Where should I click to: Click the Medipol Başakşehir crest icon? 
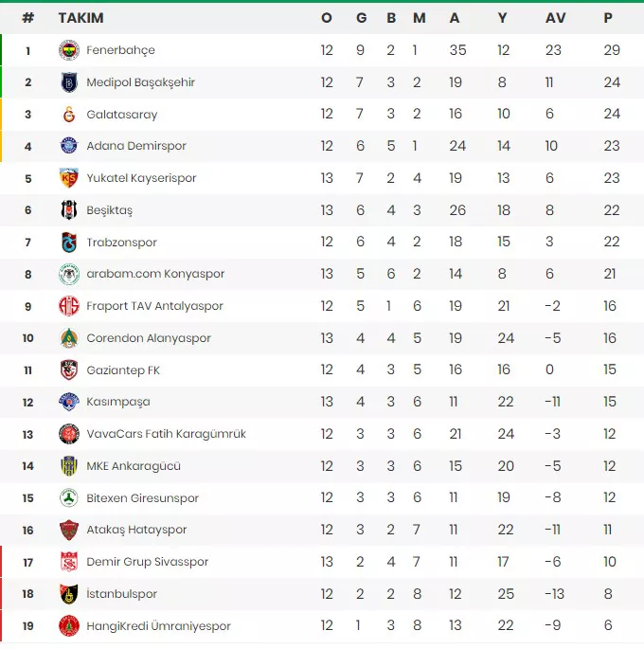(68, 82)
